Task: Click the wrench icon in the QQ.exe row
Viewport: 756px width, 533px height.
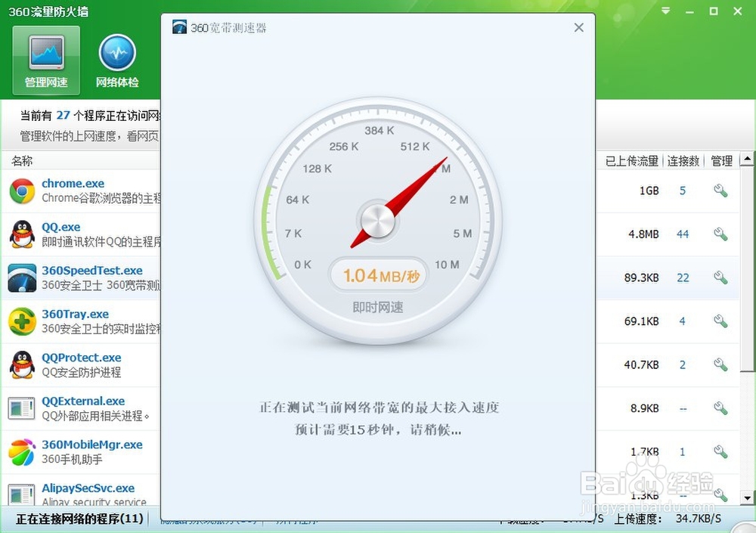Action: (720, 234)
